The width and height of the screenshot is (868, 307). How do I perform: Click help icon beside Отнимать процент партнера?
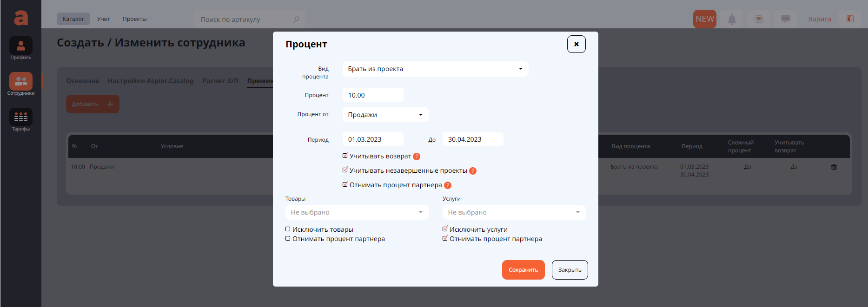click(x=448, y=185)
